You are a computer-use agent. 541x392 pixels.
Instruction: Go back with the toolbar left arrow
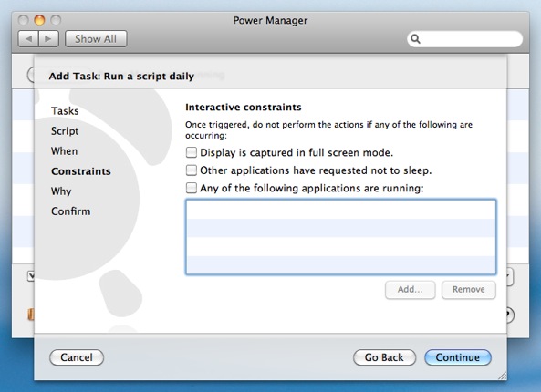[x=28, y=39]
